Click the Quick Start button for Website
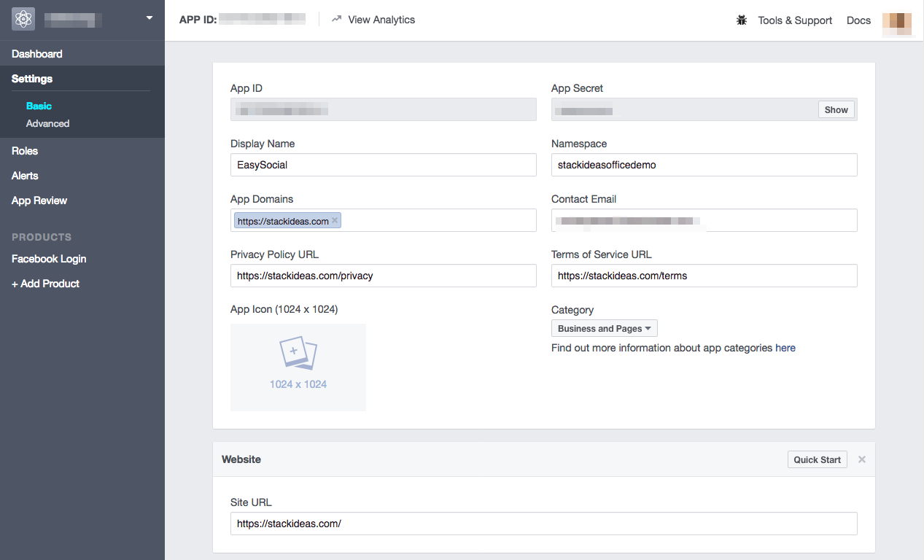This screenshot has width=924, height=560. (817, 459)
